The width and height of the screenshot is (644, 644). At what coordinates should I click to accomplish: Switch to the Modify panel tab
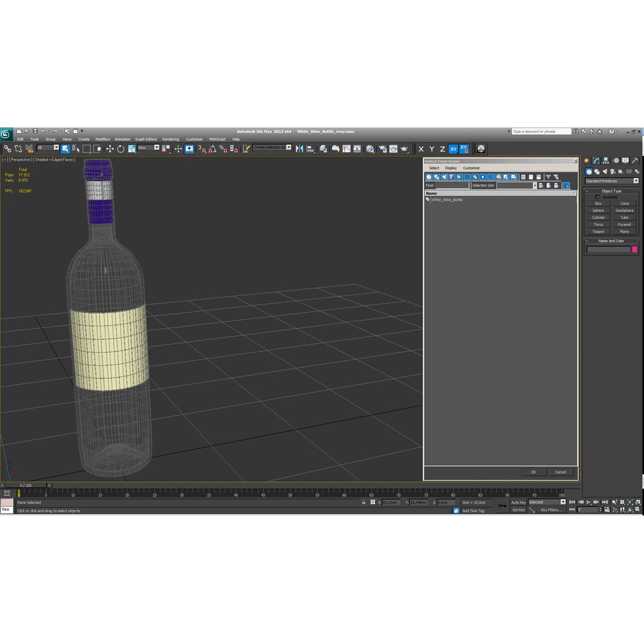tap(596, 160)
